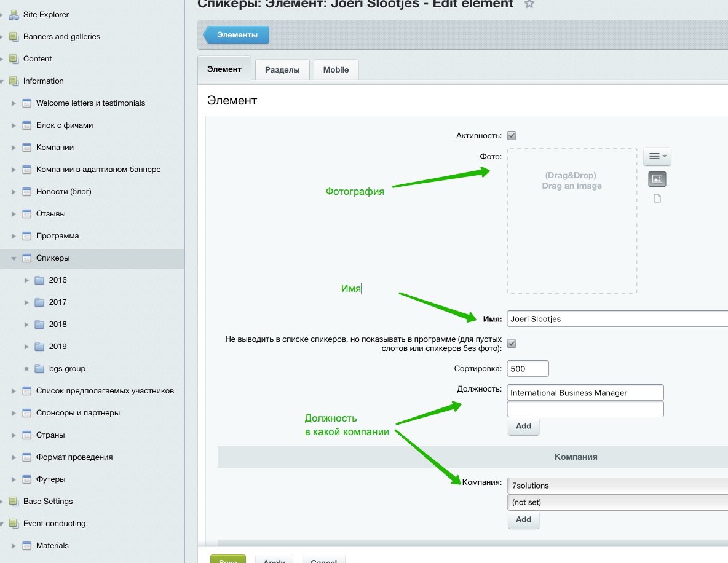The height and width of the screenshot is (563, 728).
Task: Toggle the Активность checkbox
Action: click(512, 136)
